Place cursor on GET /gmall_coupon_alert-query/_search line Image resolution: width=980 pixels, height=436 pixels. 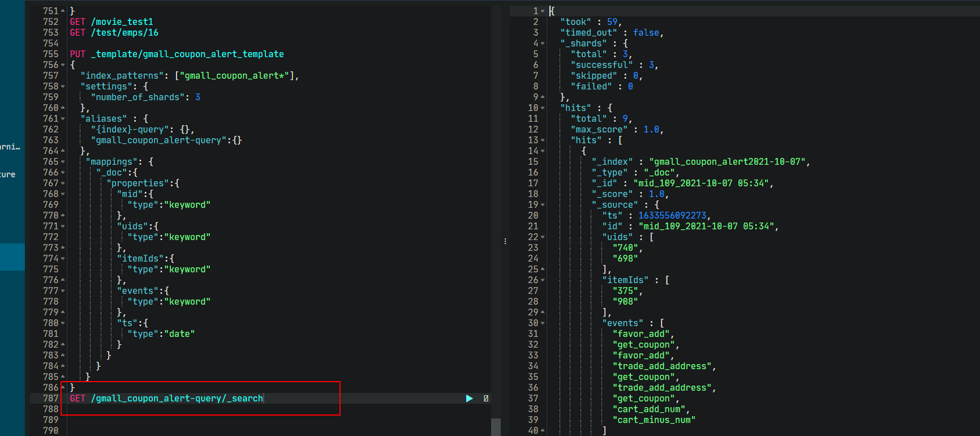(166, 399)
